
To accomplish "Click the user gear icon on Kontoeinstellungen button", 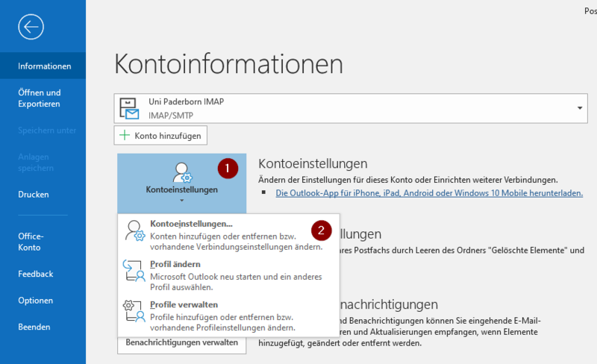I will point(182,173).
